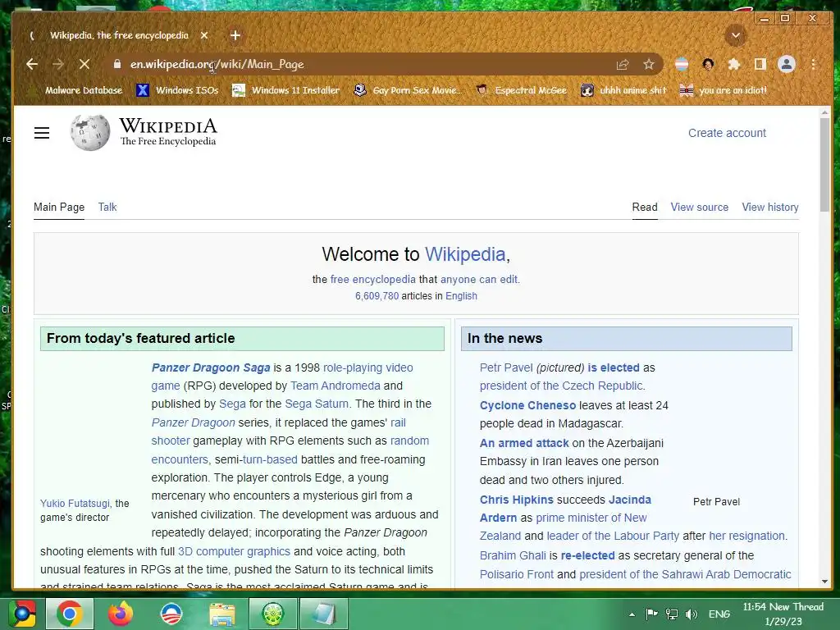Open the Extensions puzzle piece menu

pyautogui.click(x=734, y=64)
